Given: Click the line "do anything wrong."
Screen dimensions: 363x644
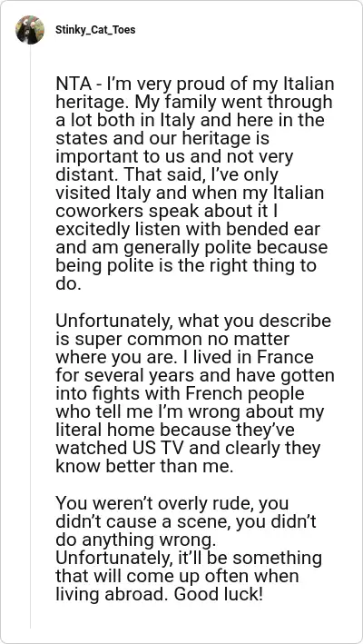Looking at the screenshot, I should point(137,540).
